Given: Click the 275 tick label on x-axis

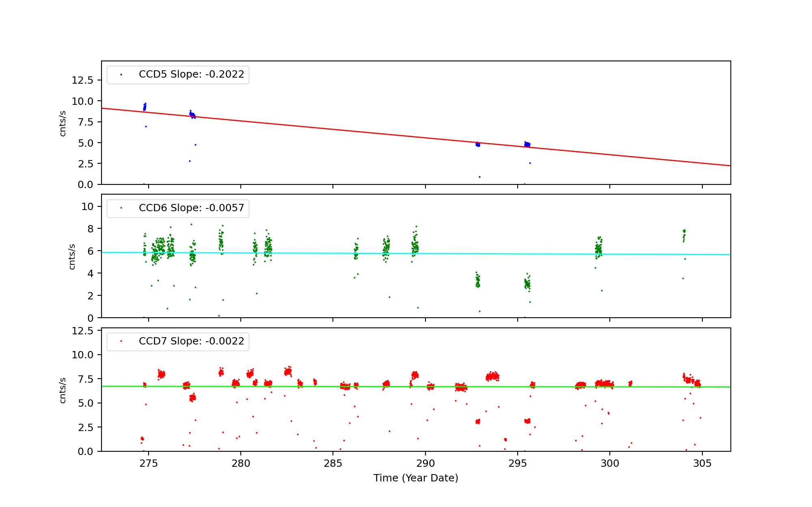Looking at the screenshot, I should click(x=148, y=464).
